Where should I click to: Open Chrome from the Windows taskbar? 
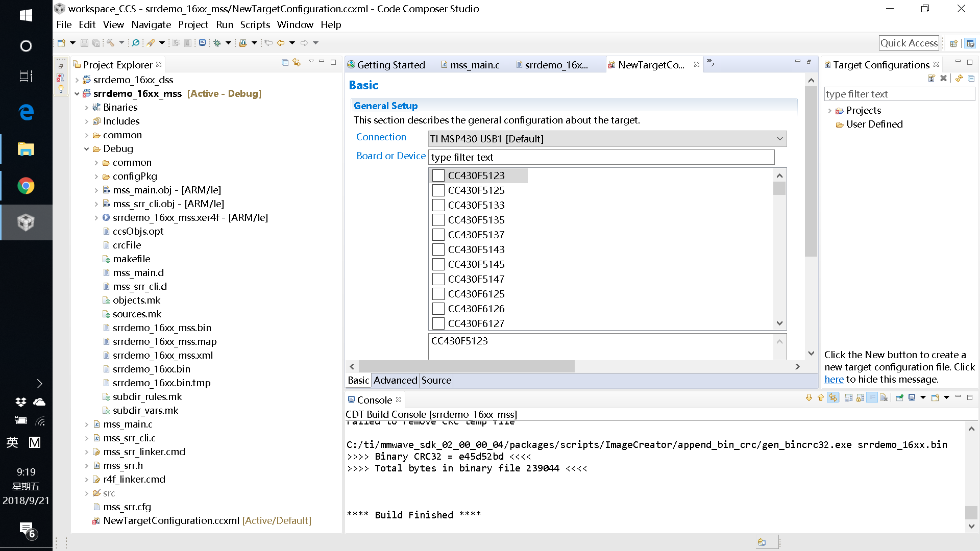point(26,186)
